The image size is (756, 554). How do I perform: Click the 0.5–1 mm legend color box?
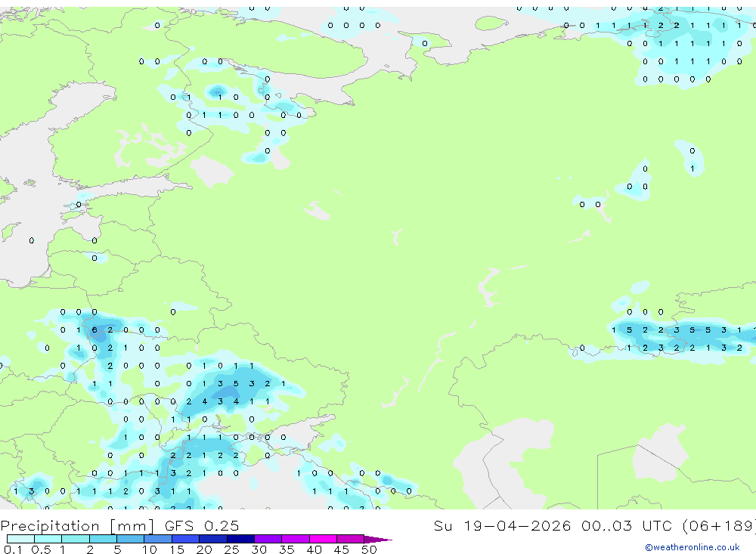pos(48,539)
